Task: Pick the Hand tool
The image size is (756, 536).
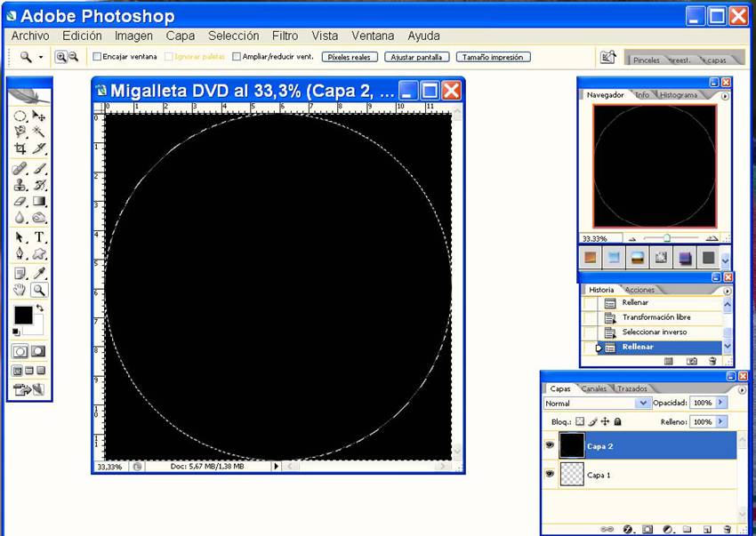Action: [x=20, y=290]
